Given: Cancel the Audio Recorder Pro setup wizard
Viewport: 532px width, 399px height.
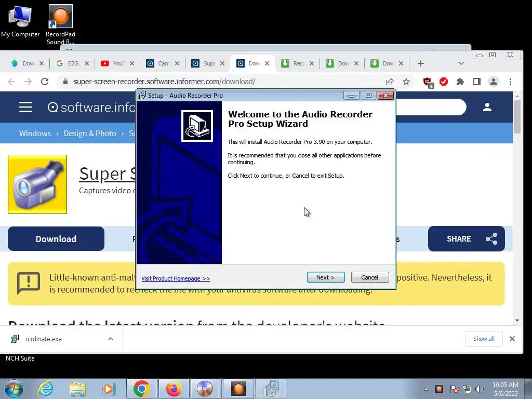Looking at the screenshot, I should click(369, 277).
